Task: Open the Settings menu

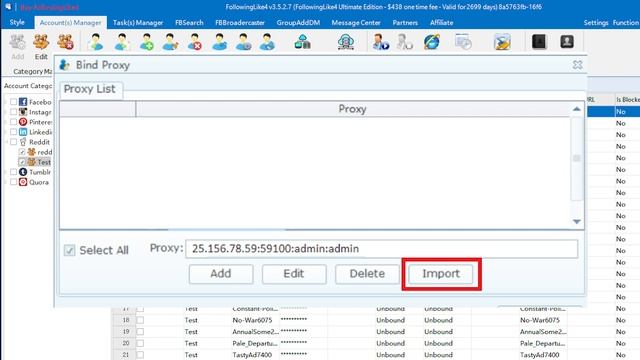Action: coord(596,23)
